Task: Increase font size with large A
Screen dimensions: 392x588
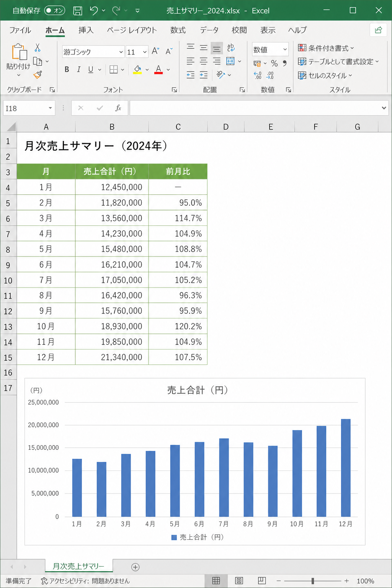Action: tap(155, 51)
